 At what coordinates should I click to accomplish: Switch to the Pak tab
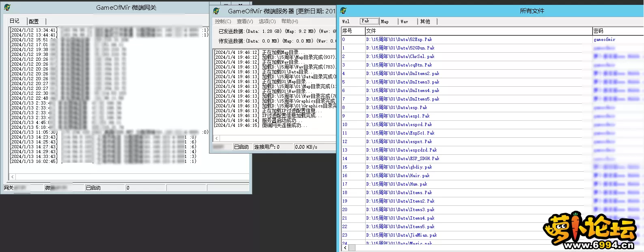coord(369,21)
